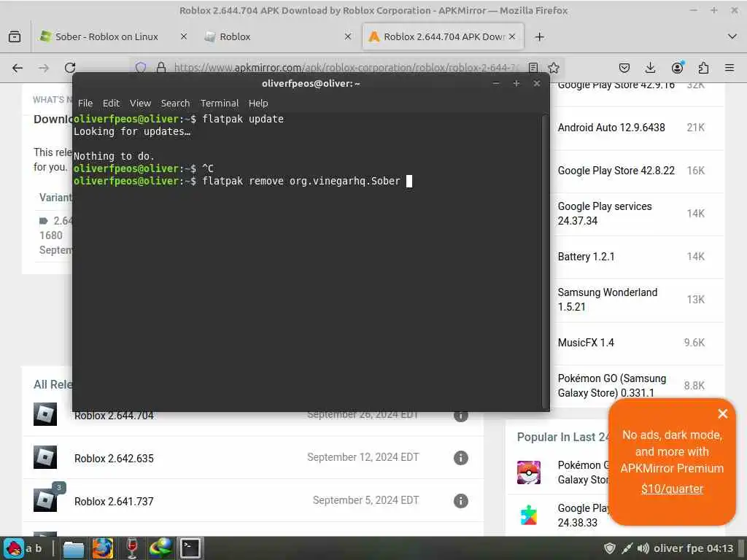The height and width of the screenshot is (560, 747).
Task: Open the Firefox downloads panel
Action: point(650,68)
